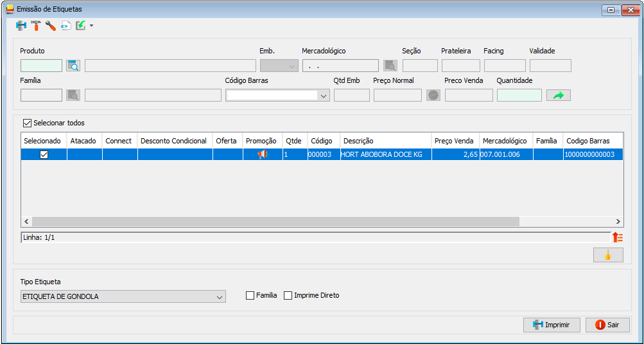Click the Descrição column header

[358, 141]
